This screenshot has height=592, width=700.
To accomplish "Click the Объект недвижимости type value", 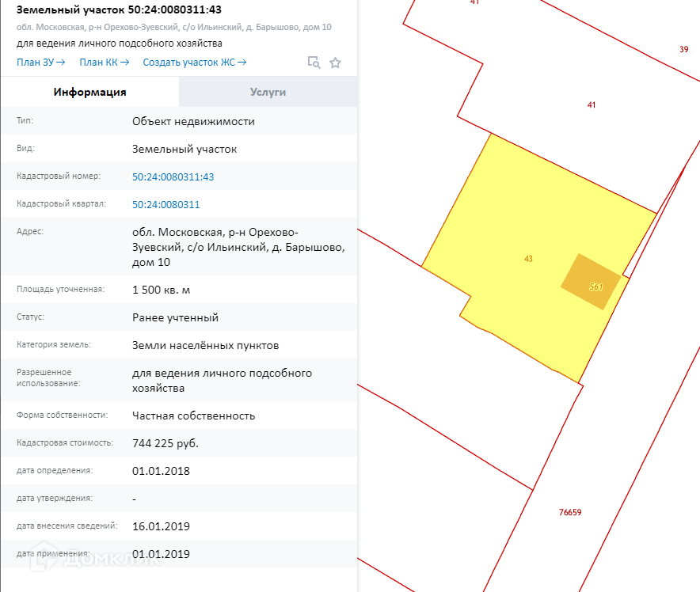I will point(193,121).
